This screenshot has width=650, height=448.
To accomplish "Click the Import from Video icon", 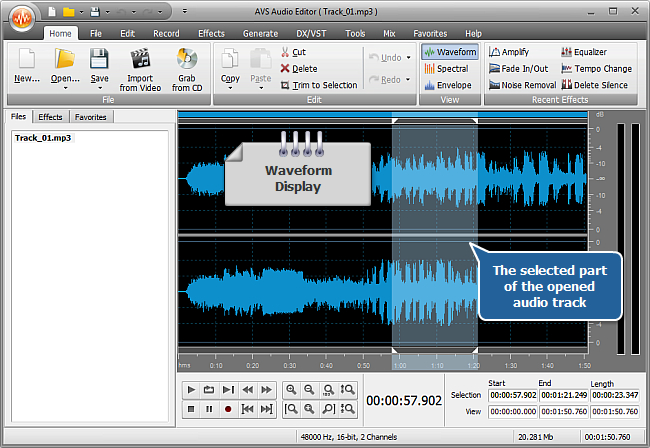I will point(140,58).
